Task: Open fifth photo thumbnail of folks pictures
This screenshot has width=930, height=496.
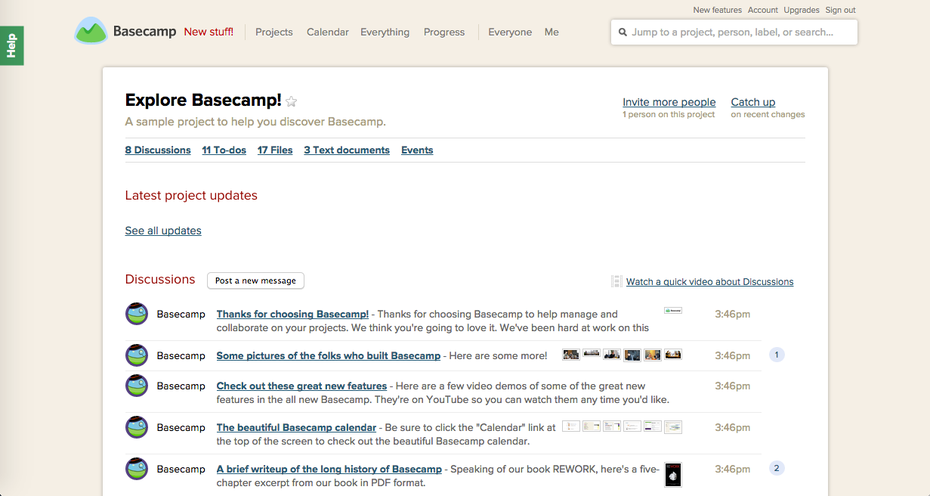Action: (652, 355)
